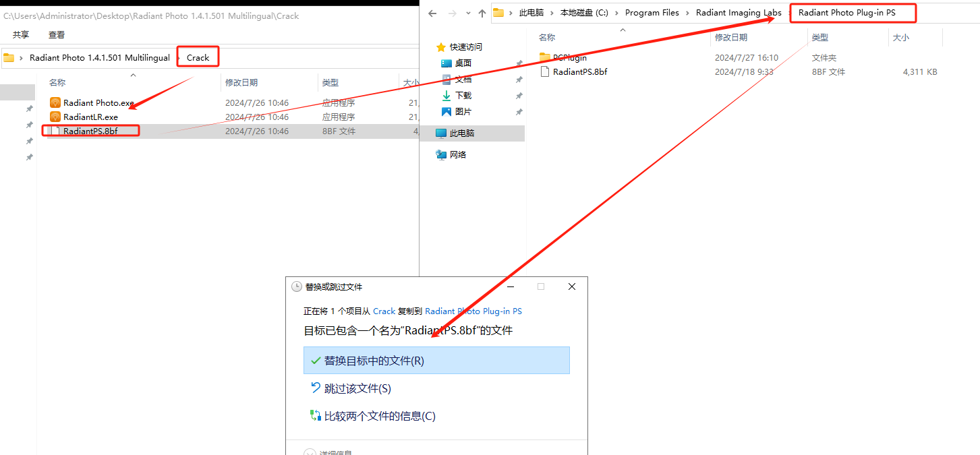Click the folder icon in the left address bar

click(x=9, y=58)
